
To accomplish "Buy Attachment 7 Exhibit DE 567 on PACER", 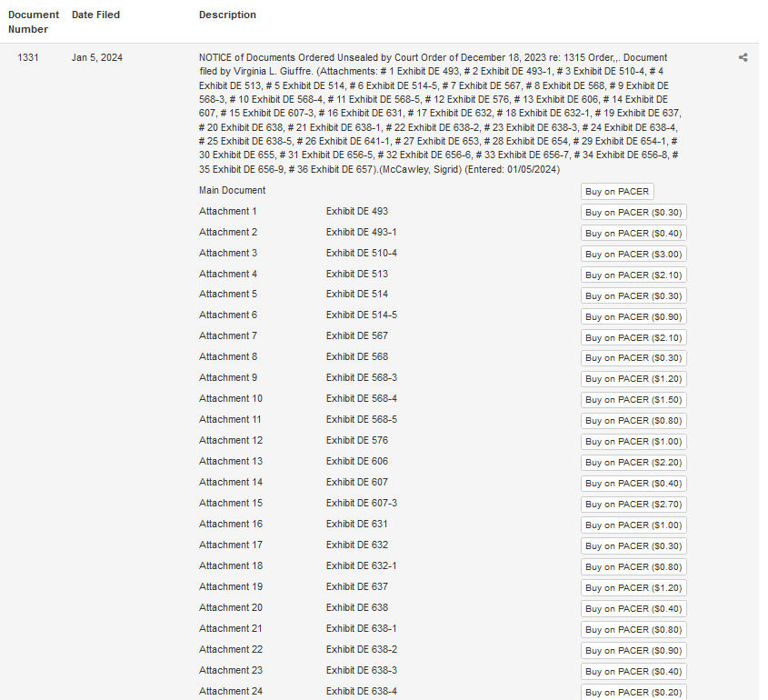I will click(633, 337).
